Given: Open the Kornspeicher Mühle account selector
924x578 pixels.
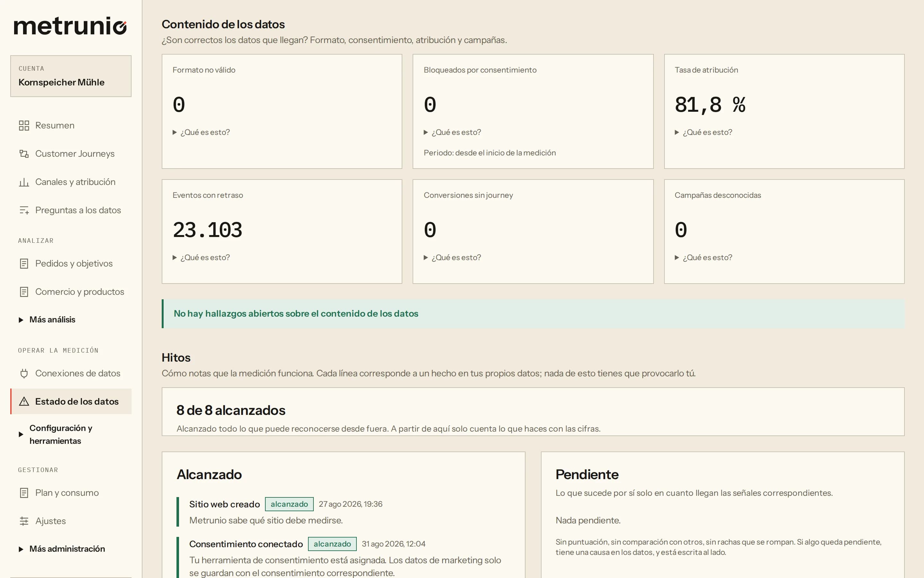Looking at the screenshot, I should pos(71,76).
